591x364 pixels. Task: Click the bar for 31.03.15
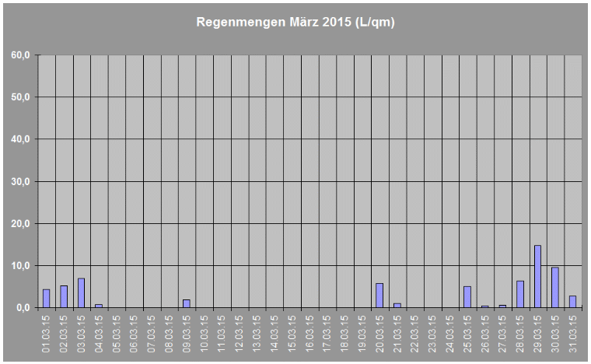[572, 302]
